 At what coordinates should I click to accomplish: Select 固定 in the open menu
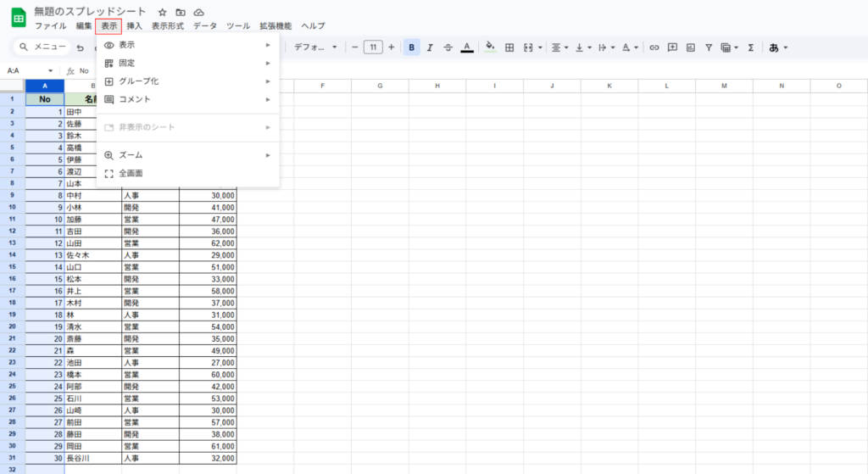(x=186, y=63)
